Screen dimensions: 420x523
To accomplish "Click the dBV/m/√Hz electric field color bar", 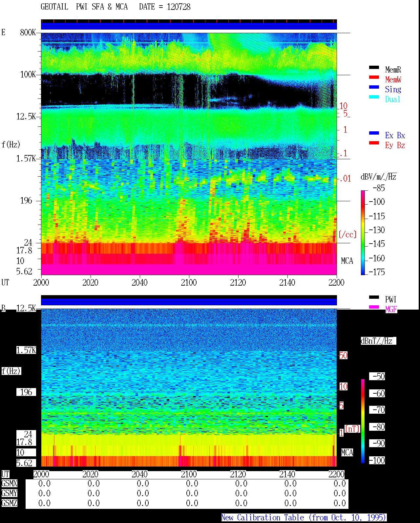I will click(x=363, y=233).
